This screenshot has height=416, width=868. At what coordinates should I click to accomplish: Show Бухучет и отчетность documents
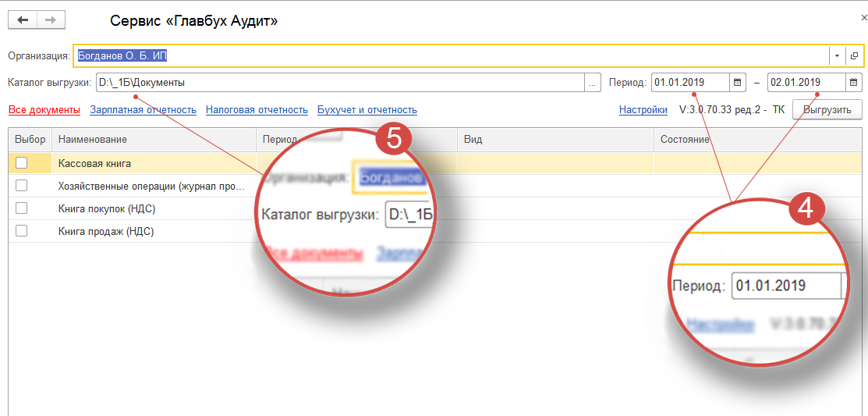(367, 110)
